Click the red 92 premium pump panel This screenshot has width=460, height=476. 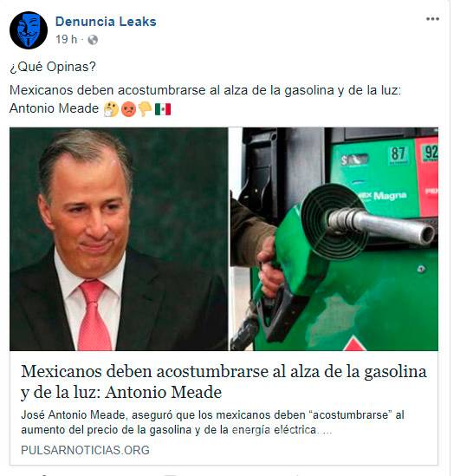point(426,177)
